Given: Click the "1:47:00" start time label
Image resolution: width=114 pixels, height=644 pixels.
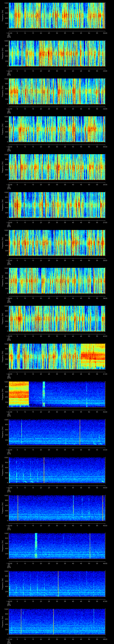Looking at the screenshot, I should tap(9, 639).
